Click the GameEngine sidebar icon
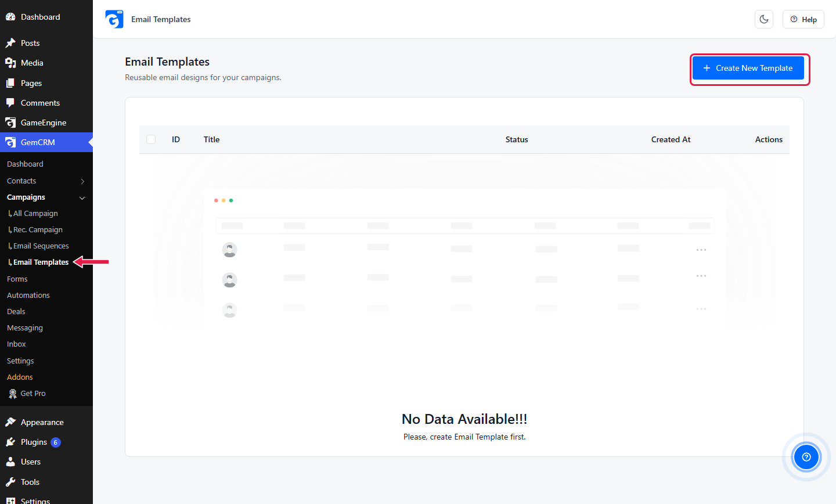The image size is (836, 504). (x=10, y=123)
